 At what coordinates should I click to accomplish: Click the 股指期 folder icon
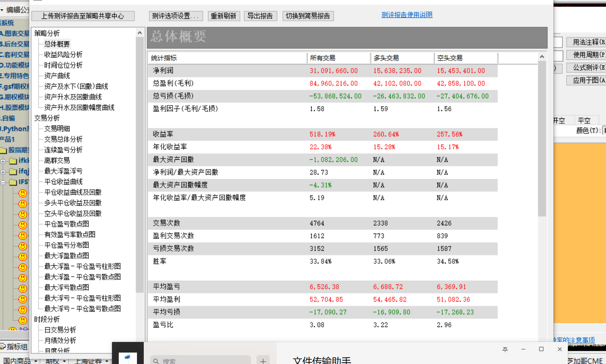[3, 150]
